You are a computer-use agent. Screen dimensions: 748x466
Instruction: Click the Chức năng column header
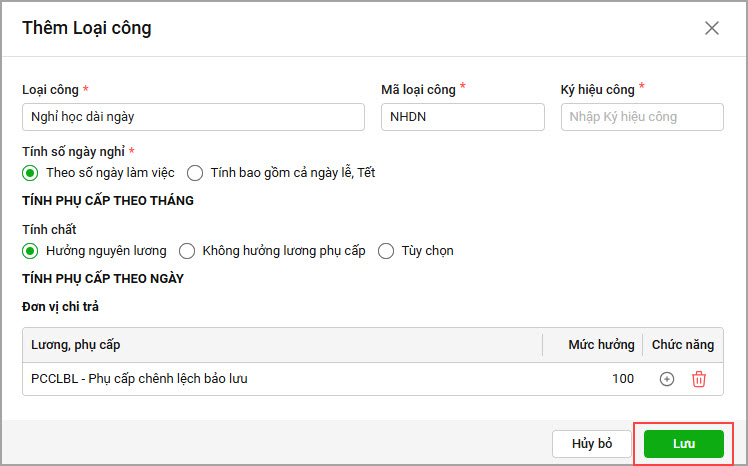pos(683,345)
